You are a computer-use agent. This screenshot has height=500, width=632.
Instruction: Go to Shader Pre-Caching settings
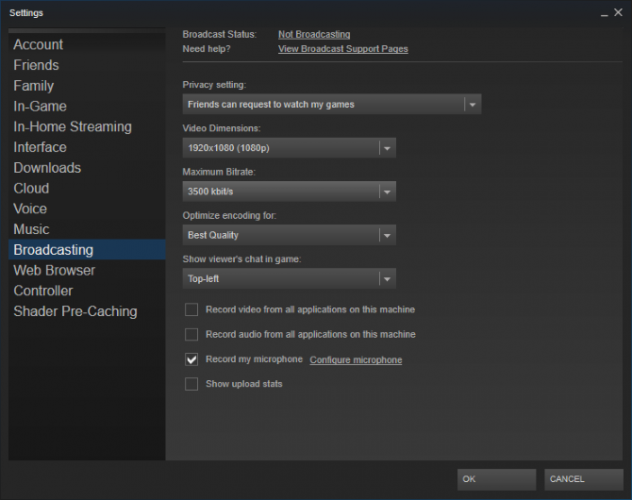[x=87, y=311]
